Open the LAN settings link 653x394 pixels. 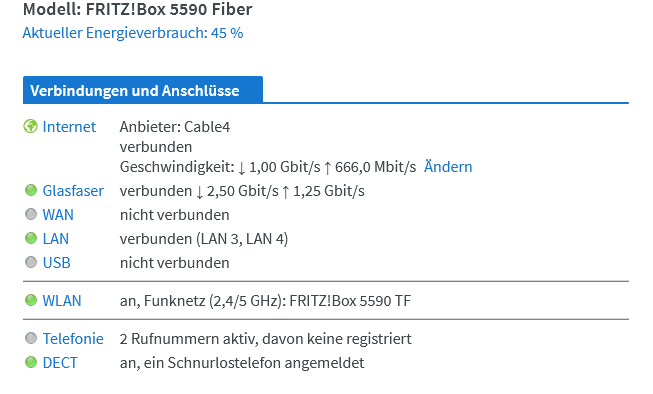click(56, 239)
